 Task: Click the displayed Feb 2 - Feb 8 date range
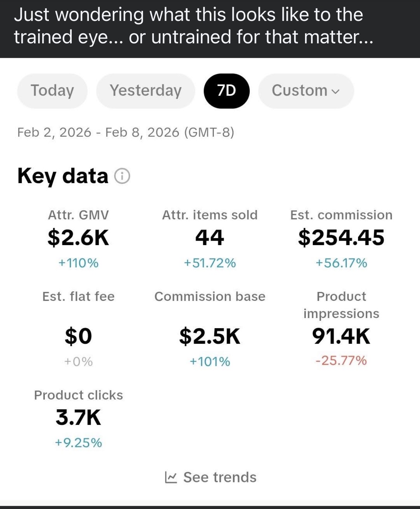[126, 132]
